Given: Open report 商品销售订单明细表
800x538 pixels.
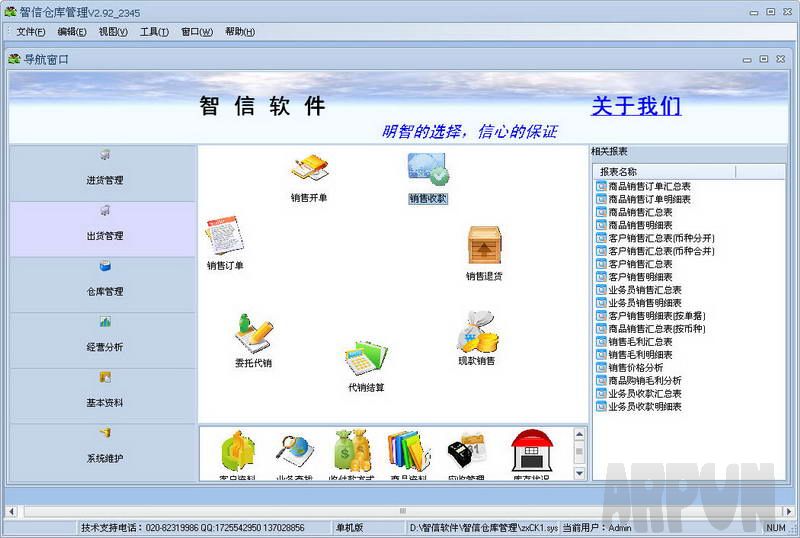Looking at the screenshot, I should click(643, 199).
